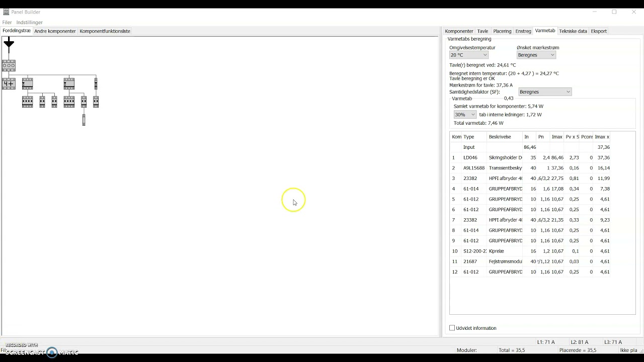Click the 23382 type cell in row 7
The width and height of the screenshot is (644, 362).
[x=474, y=220]
